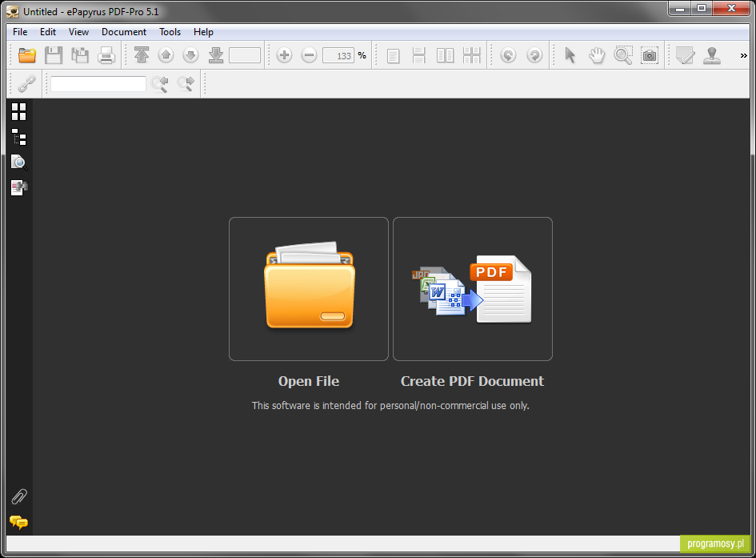Viewport: 756px width, 558px height.
Task: Click the Save floppy disk icon
Action: [54, 55]
